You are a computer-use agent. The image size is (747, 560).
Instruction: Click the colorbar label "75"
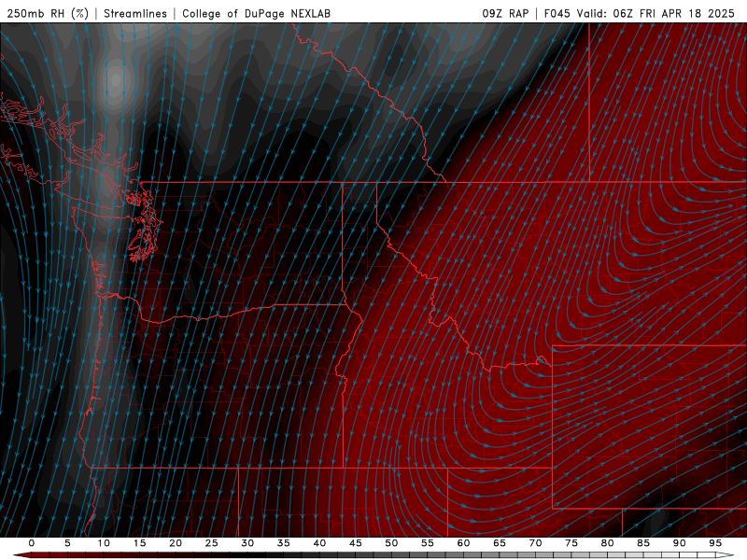tap(571, 543)
